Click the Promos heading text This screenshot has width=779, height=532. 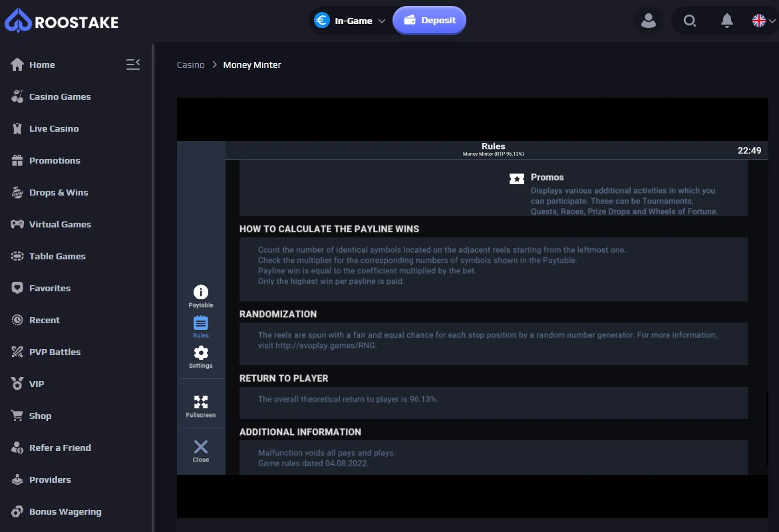[547, 178]
